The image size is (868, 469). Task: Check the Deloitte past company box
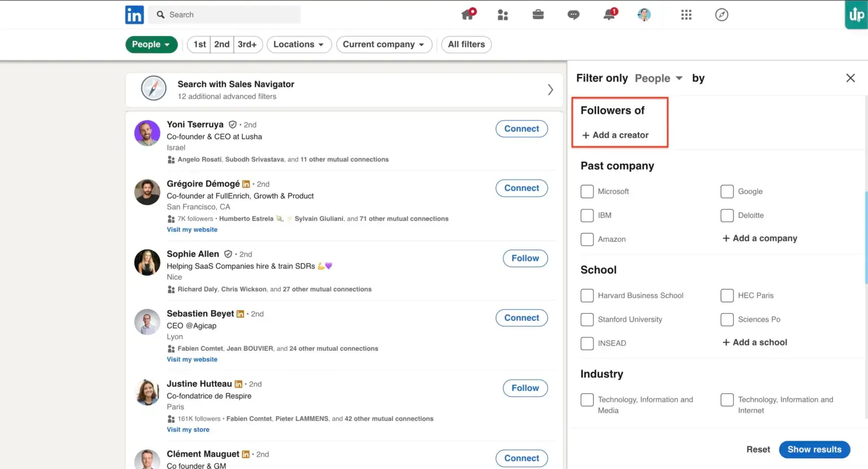[x=727, y=215]
